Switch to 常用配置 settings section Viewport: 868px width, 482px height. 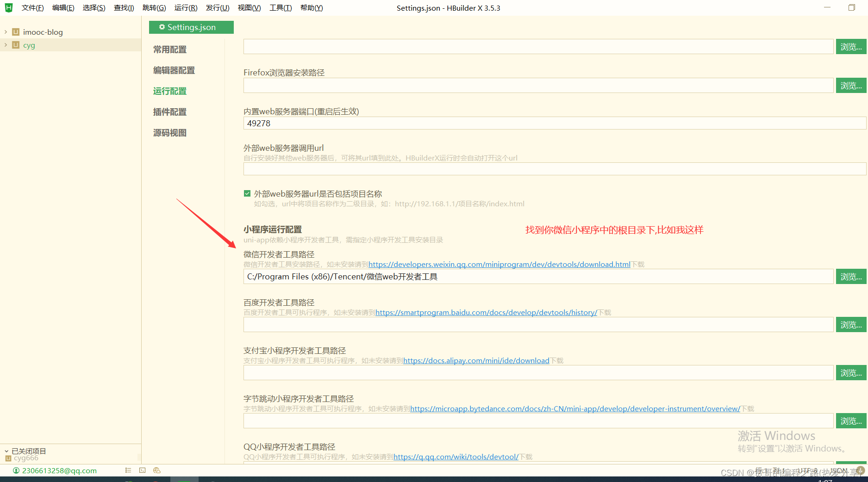(x=170, y=49)
